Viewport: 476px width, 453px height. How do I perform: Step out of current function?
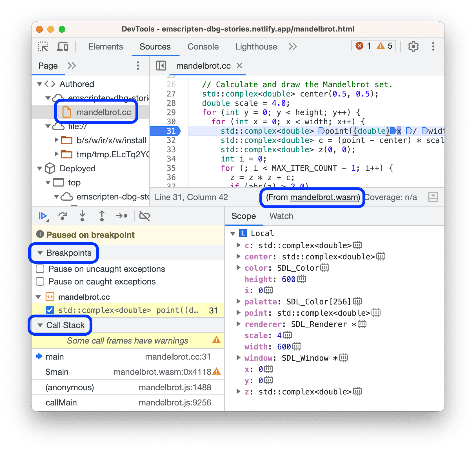point(102,216)
